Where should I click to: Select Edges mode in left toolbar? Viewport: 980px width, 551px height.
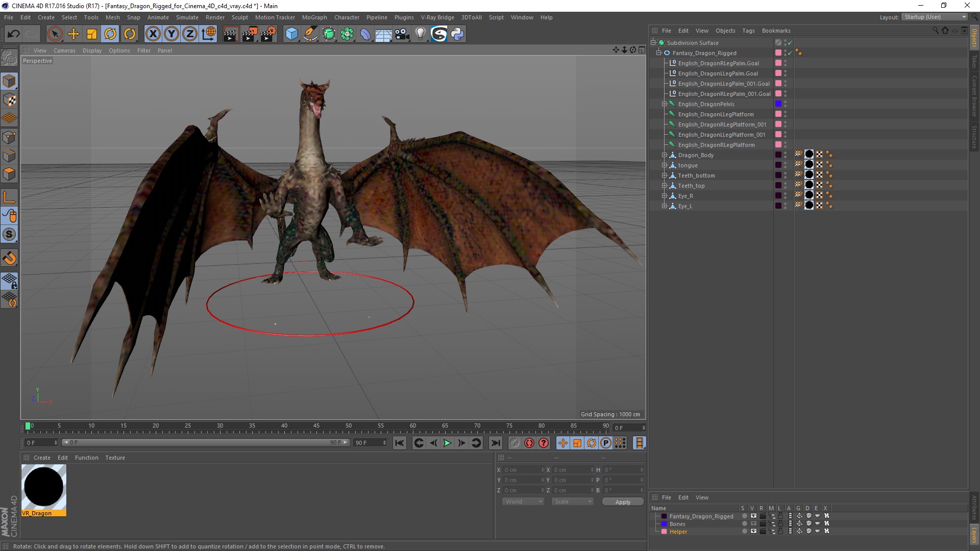coord(9,156)
